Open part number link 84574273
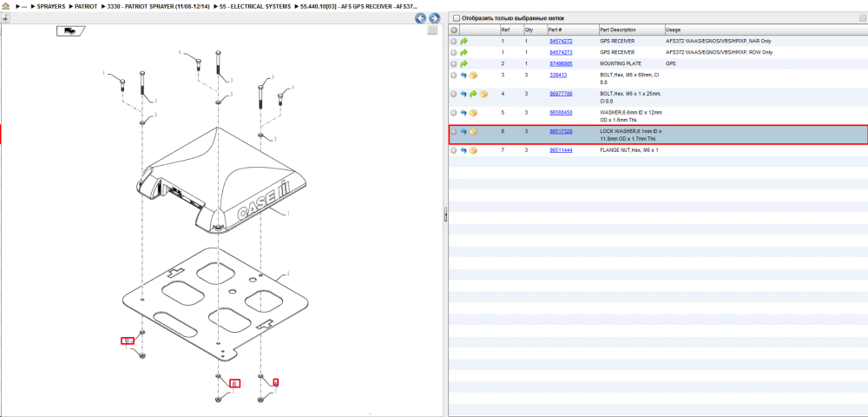 [x=561, y=53]
